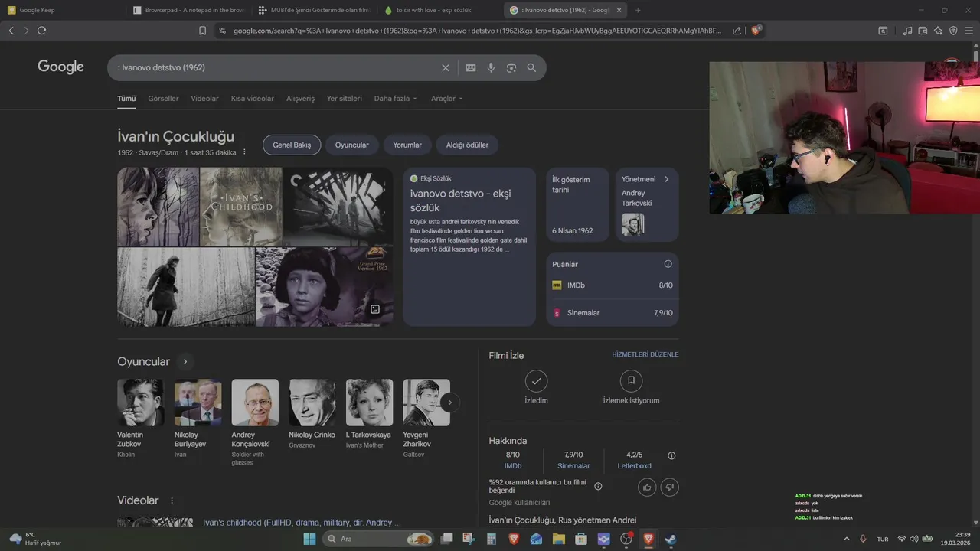The image size is (980, 551).
Task: Open the Ivan's Childhood poster image
Action: point(241,207)
